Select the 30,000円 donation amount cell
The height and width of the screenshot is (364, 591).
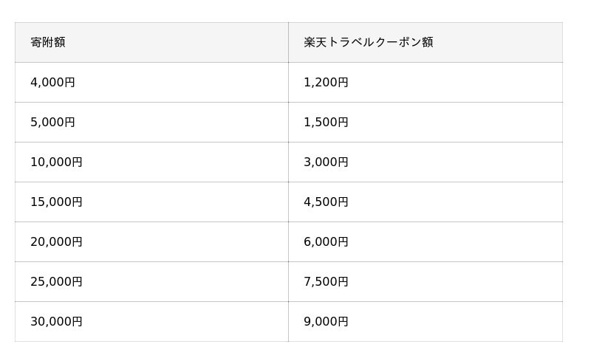tap(56, 322)
